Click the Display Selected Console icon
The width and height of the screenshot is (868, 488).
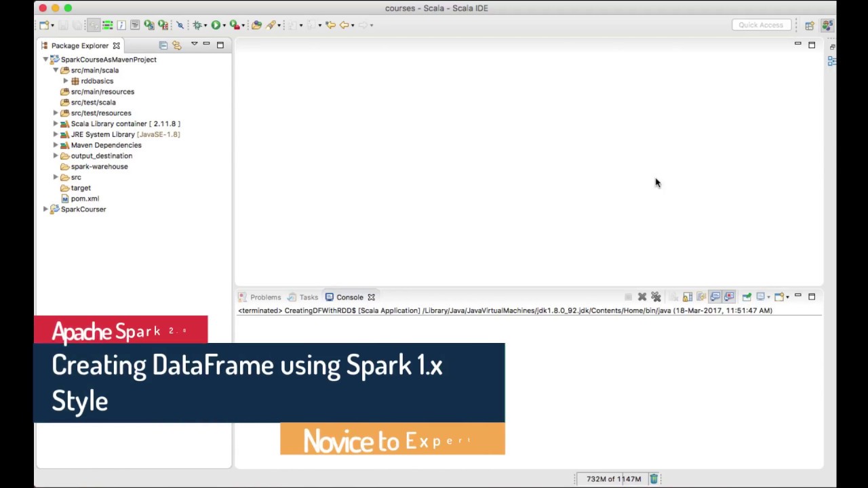tap(760, 297)
